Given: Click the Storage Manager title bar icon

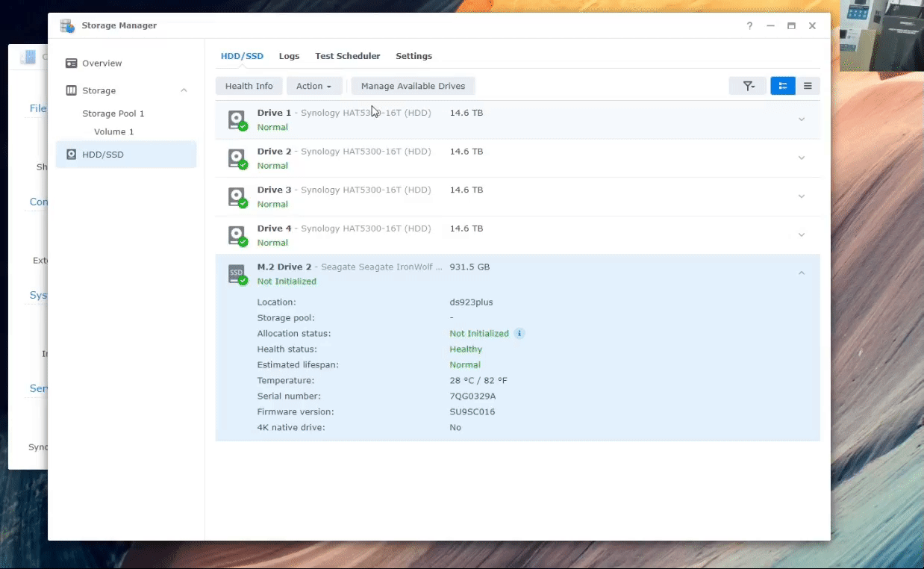Looking at the screenshot, I should click(x=67, y=25).
